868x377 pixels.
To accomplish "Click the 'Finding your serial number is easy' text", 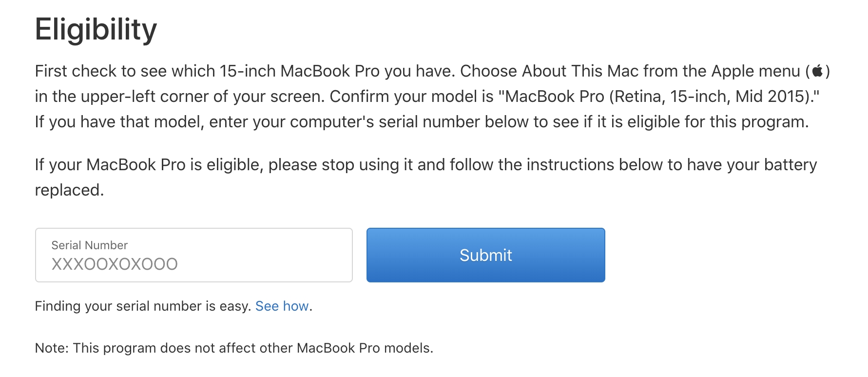I will [x=143, y=306].
